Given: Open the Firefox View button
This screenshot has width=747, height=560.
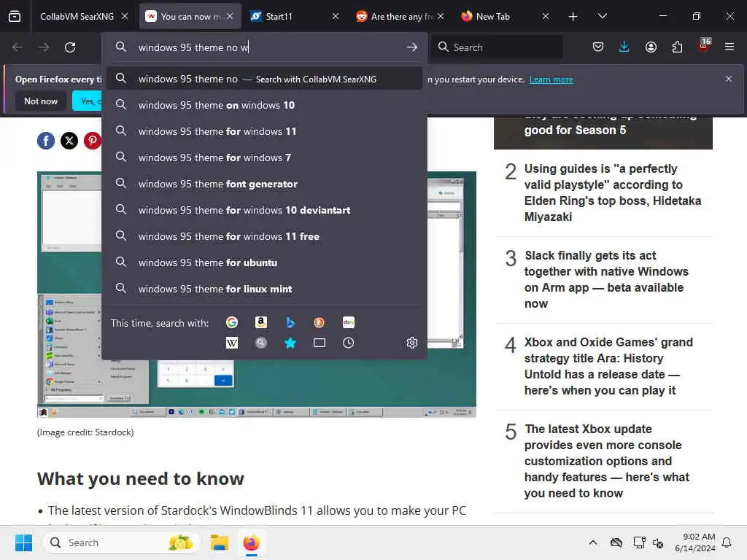Looking at the screenshot, I should [x=15, y=16].
